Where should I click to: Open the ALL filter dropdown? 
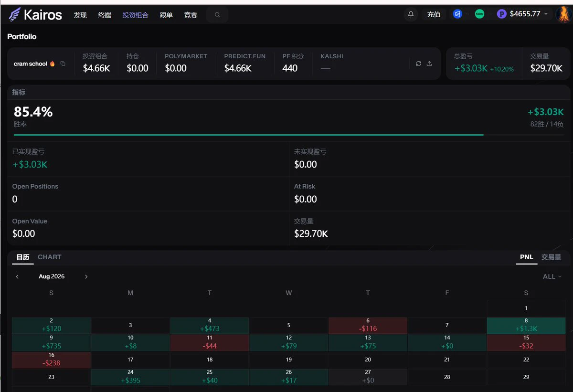[x=552, y=276]
